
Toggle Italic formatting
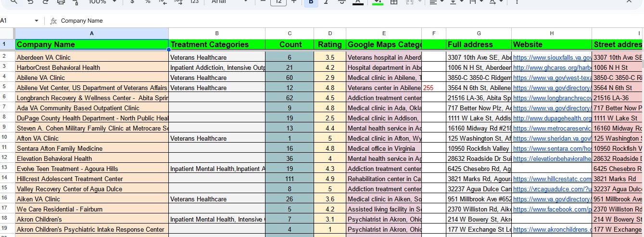tap(326, 1)
